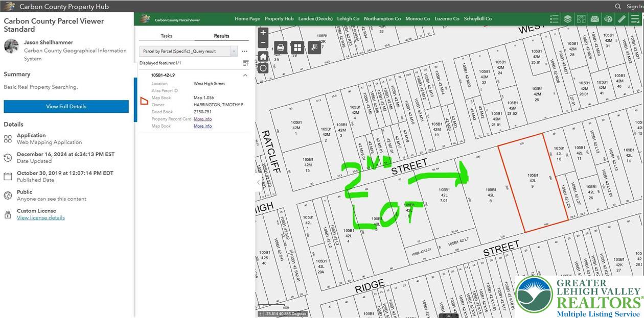Screen dimensions: 644x318
Task: Find my location on the map
Action: coord(263,68)
